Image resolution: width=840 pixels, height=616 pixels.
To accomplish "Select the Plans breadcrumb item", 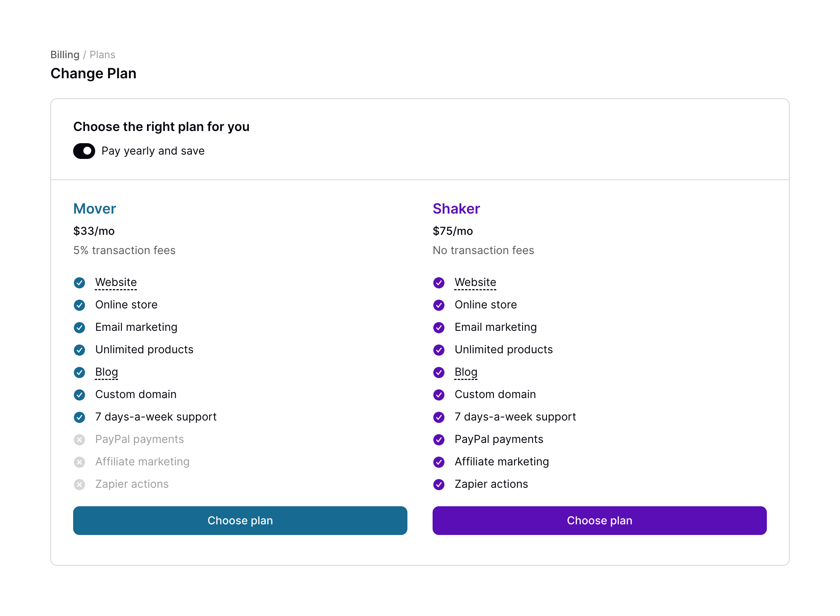I will tap(103, 54).
